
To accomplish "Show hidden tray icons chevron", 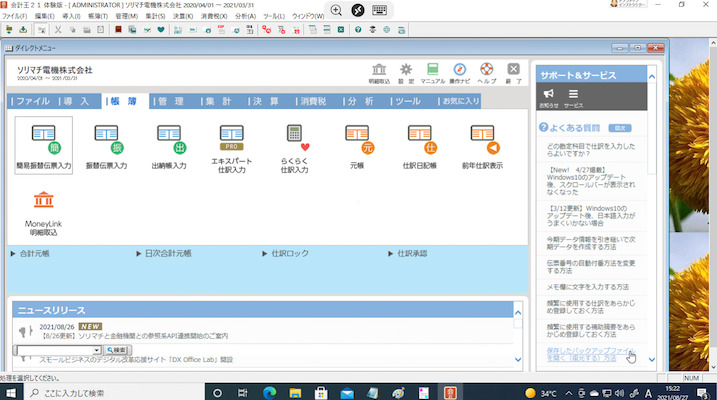I will coord(568,393).
